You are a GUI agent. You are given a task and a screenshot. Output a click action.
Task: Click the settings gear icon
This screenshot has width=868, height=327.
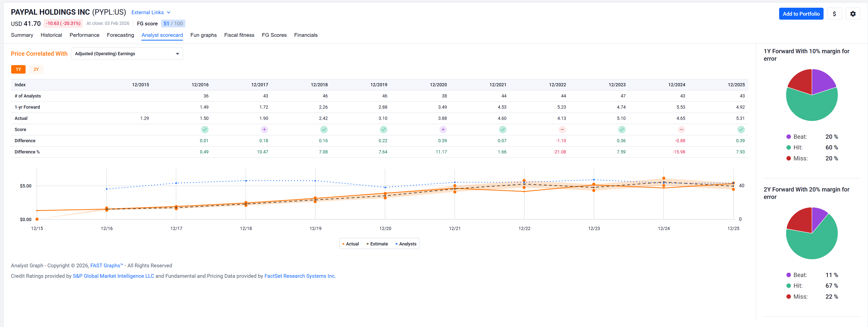tap(853, 14)
